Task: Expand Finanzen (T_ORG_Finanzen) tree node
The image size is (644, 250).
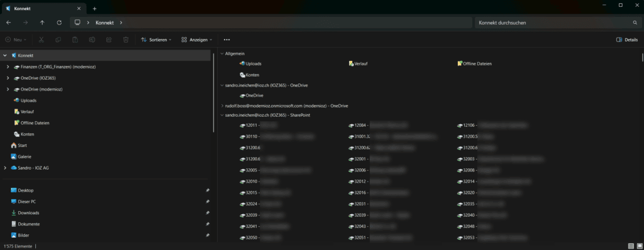Action: click(x=8, y=67)
